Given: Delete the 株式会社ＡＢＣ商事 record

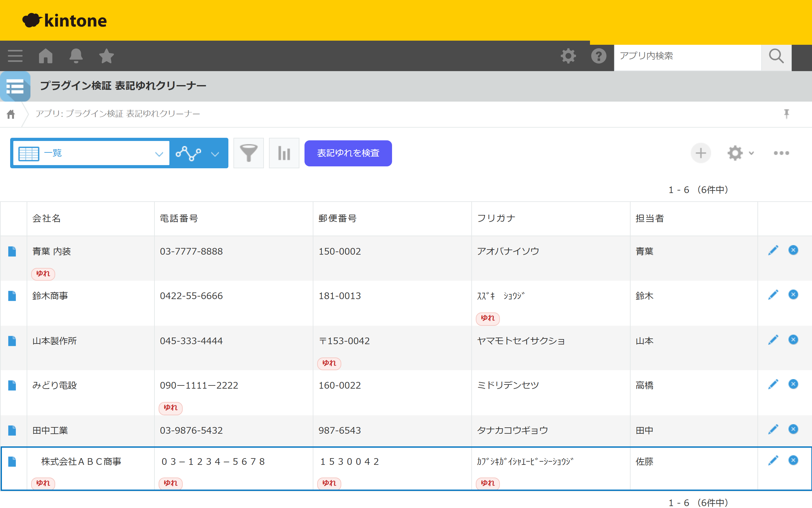Looking at the screenshot, I should click(x=793, y=460).
